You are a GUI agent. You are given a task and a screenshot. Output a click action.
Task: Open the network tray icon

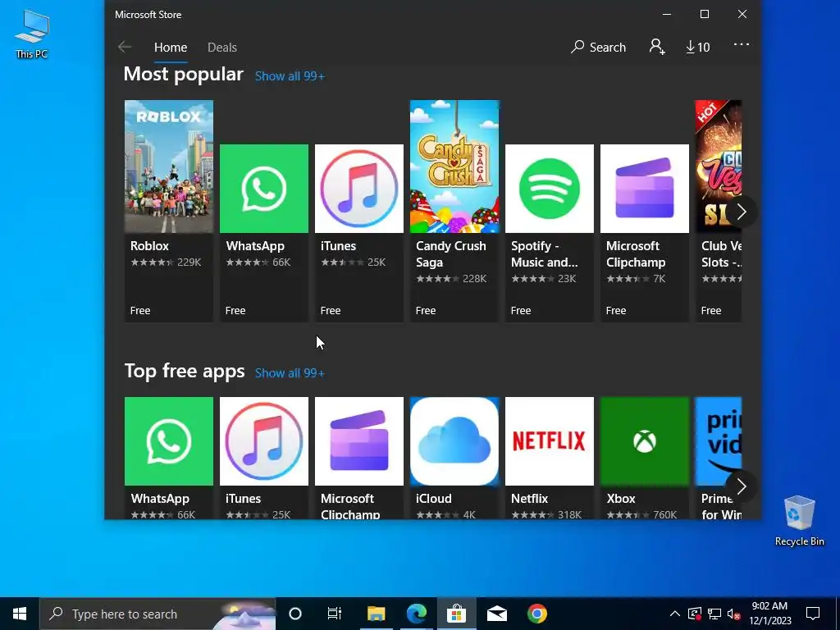(714, 614)
